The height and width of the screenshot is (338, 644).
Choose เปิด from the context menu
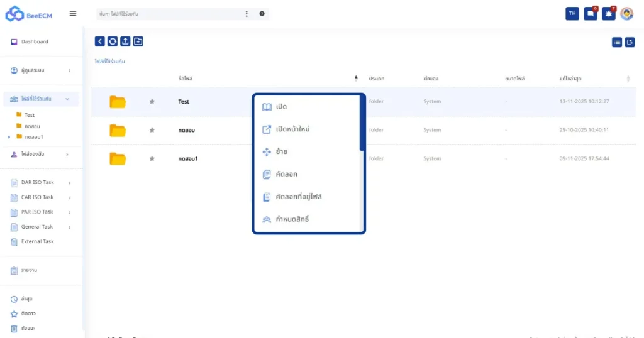282,107
